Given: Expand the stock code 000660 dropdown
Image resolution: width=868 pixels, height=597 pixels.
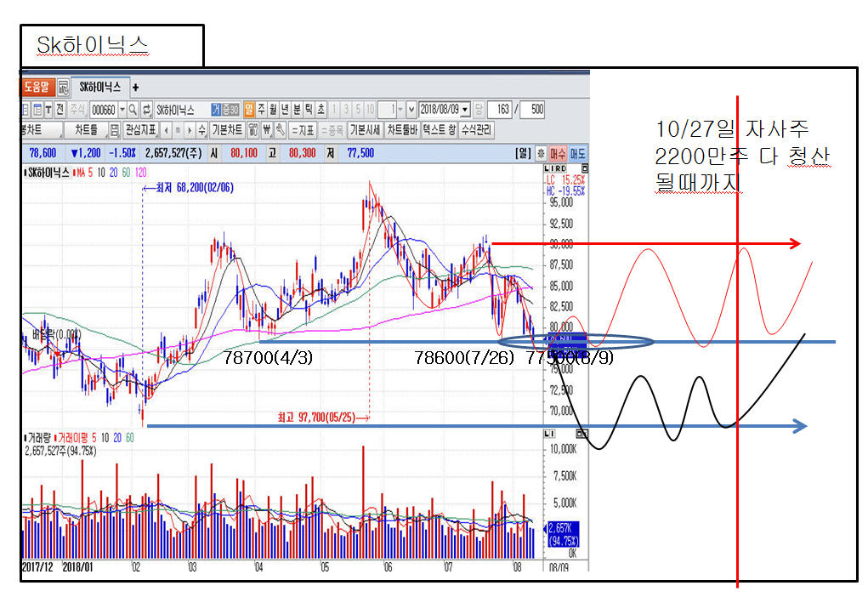Looking at the screenshot, I should pos(122,110).
